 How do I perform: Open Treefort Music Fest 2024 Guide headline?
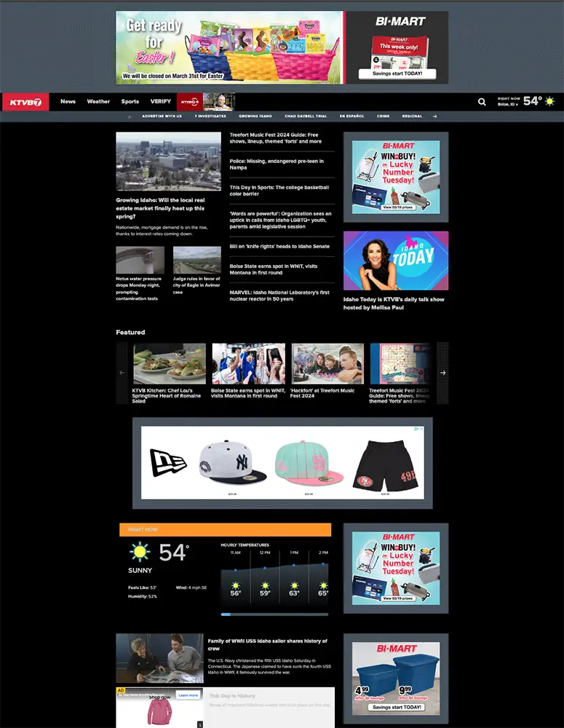pos(275,138)
